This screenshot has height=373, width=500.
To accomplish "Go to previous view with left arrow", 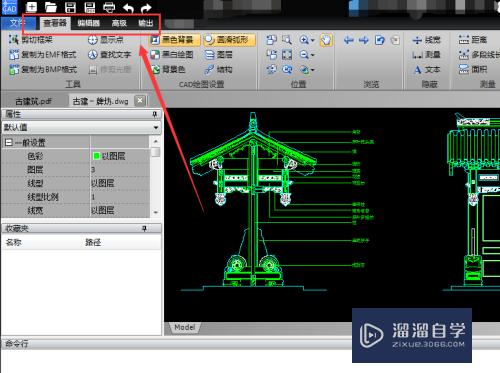I will coord(349,40).
